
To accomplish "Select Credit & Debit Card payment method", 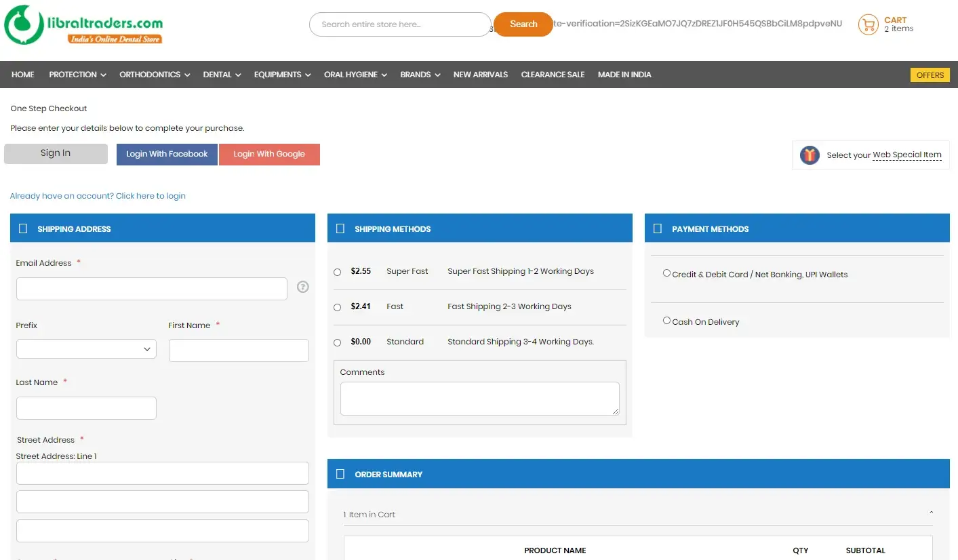I will coord(666,273).
